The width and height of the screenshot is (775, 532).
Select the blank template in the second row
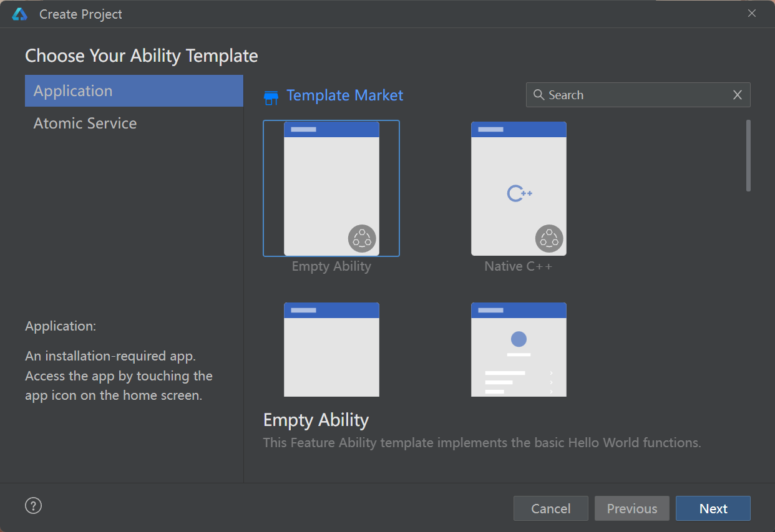331,350
